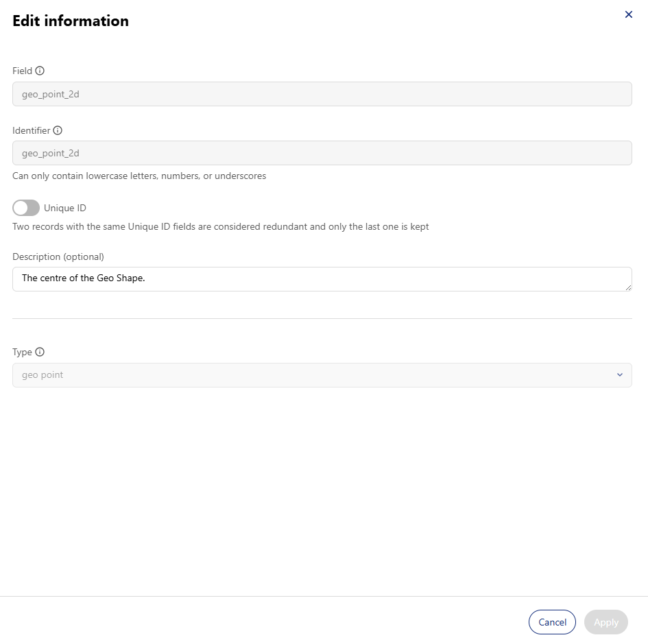648x644 pixels.
Task: Close the Edit information dialog
Action: (x=629, y=14)
